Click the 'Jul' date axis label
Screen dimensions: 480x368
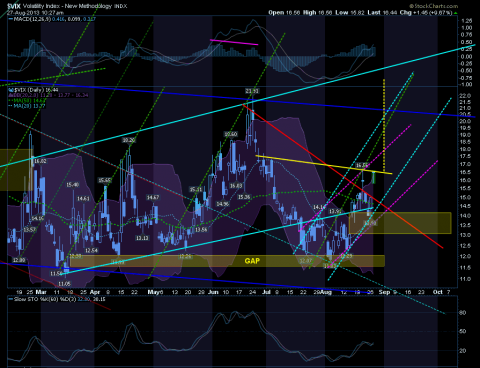[x=266, y=292]
